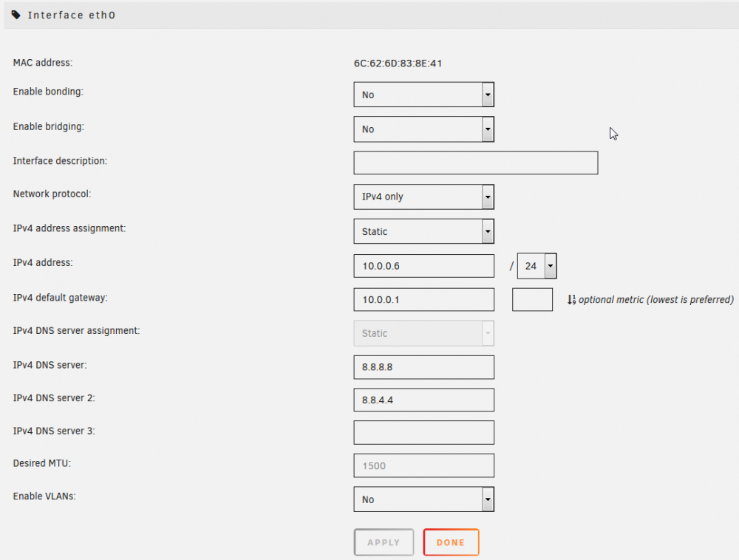Screen dimensions: 739x560
Task: Focus the Interface description field
Action: pyautogui.click(x=475, y=163)
